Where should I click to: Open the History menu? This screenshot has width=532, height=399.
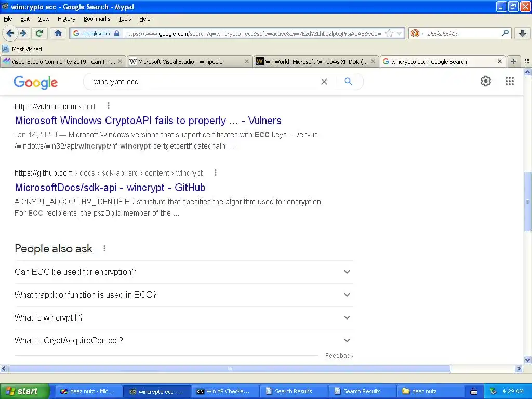tap(66, 19)
